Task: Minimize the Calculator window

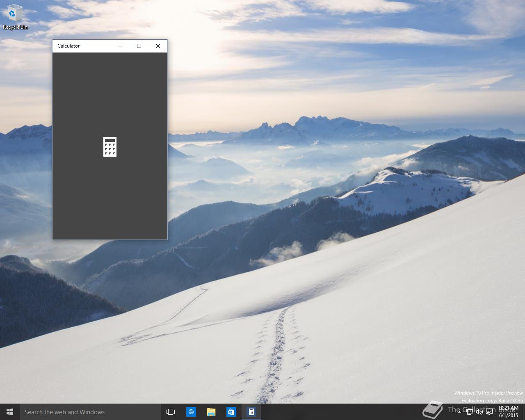Action: pos(120,46)
